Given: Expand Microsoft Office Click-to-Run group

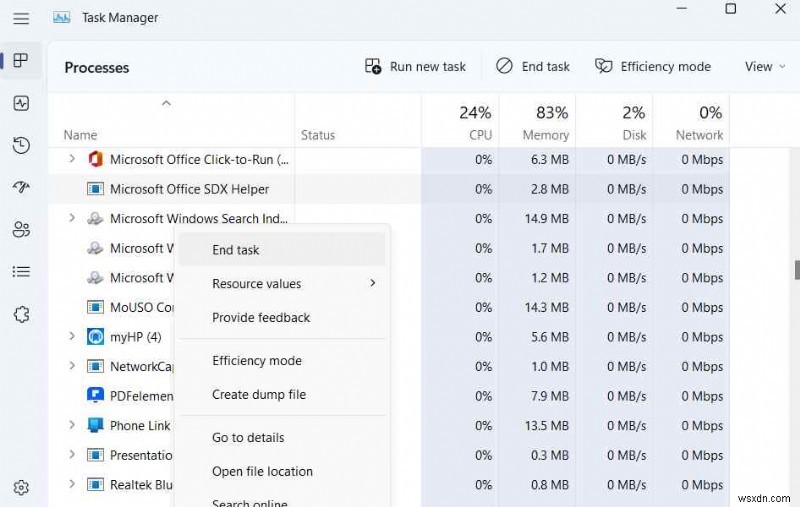Looking at the screenshot, I should [72, 159].
